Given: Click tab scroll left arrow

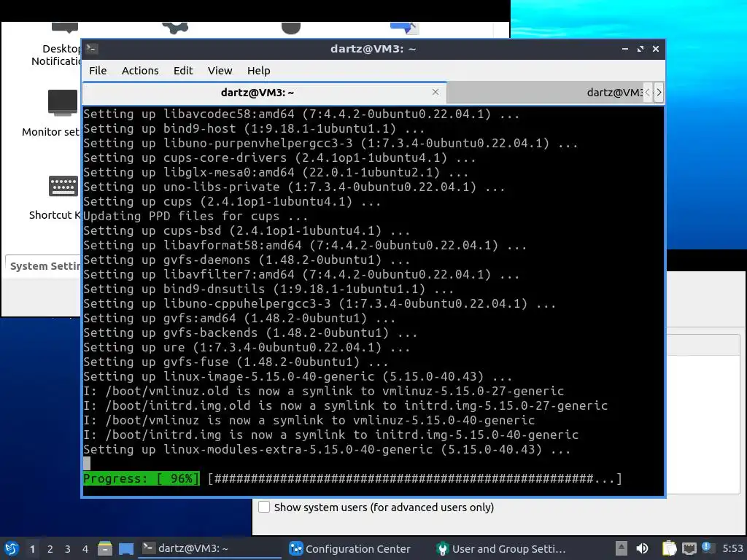Looking at the screenshot, I should tap(648, 93).
